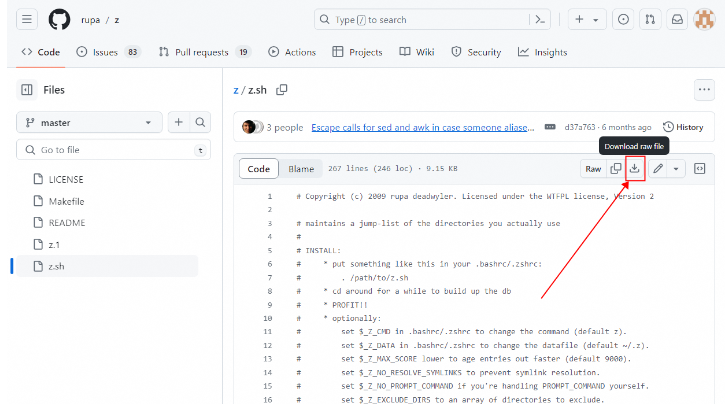This screenshot has height=404, width=726.
Task: Click line number 5 for INSTALL line
Action: pyautogui.click(x=269, y=250)
